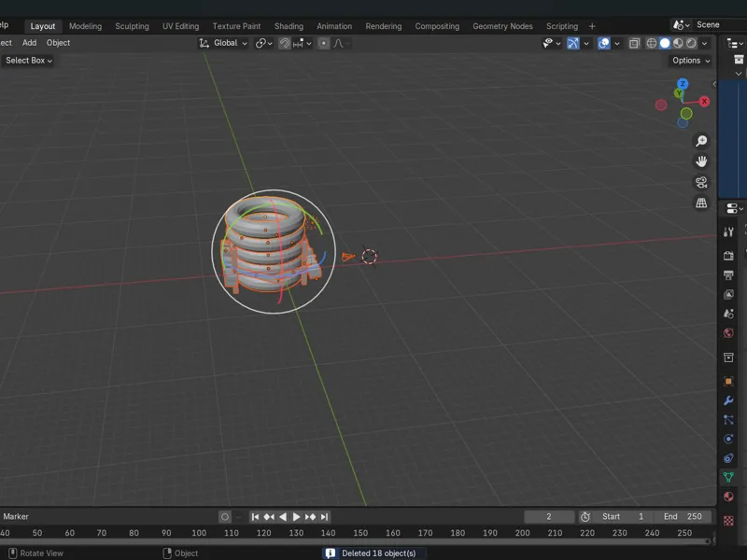747x560 pixels.
Task: Switch to Wireframe viewport shading
Action: point(651,43)
